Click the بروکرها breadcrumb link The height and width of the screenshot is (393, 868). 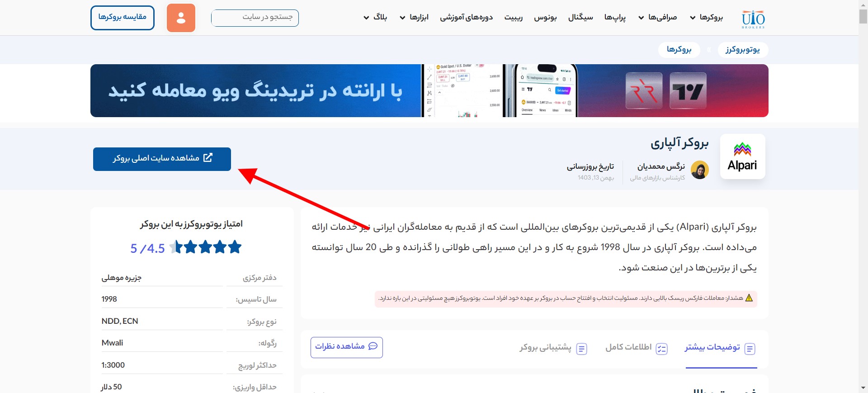coord(679,49)
